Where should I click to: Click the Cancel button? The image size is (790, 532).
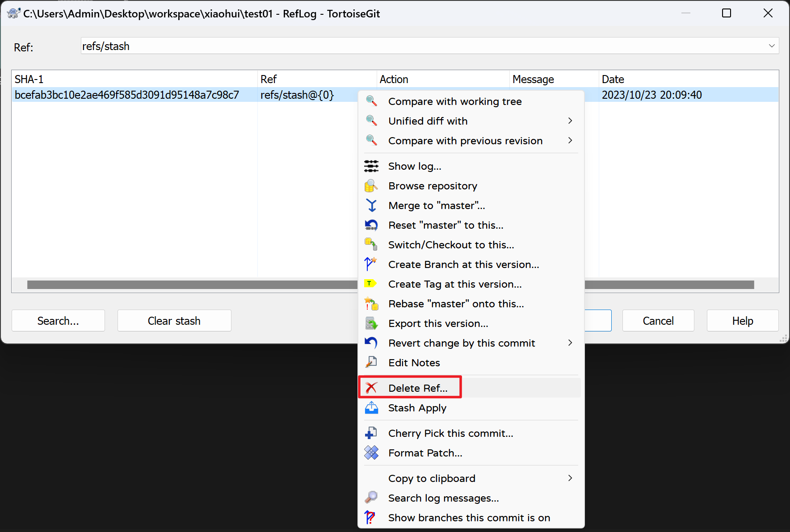(658, 321)
